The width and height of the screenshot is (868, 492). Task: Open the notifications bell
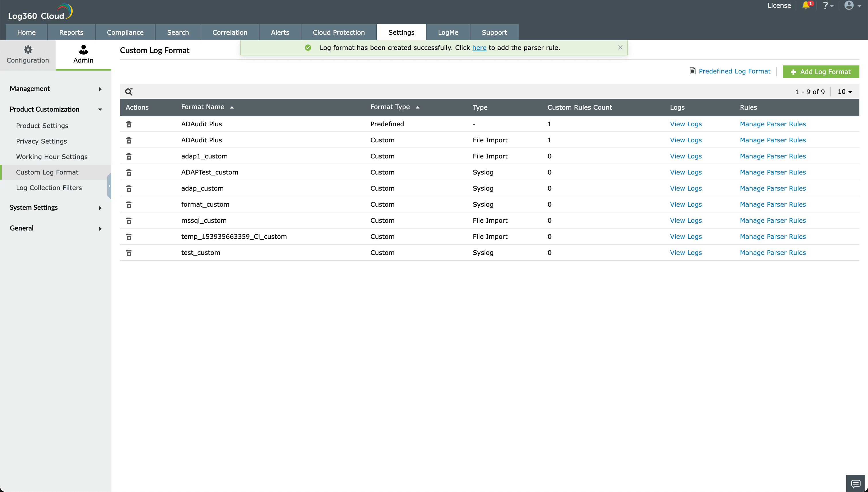click(x=807, y=5)
